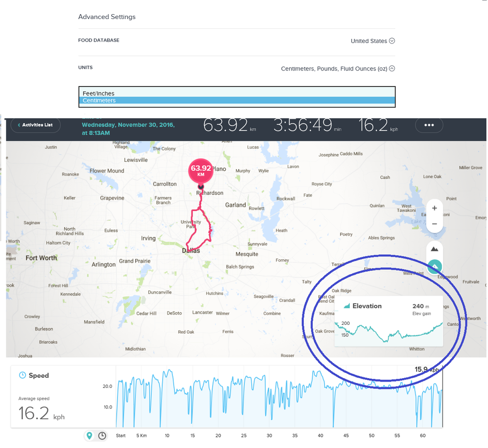Click the 16.2 kph header stat
Image resolution: width=488 pixels, height=448 pixels.
378,125
